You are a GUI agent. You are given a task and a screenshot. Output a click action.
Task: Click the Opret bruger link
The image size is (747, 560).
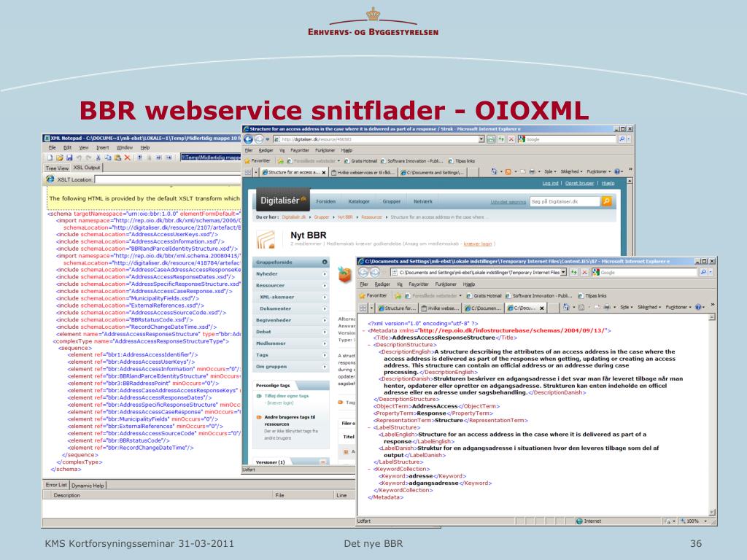point(579,183)
